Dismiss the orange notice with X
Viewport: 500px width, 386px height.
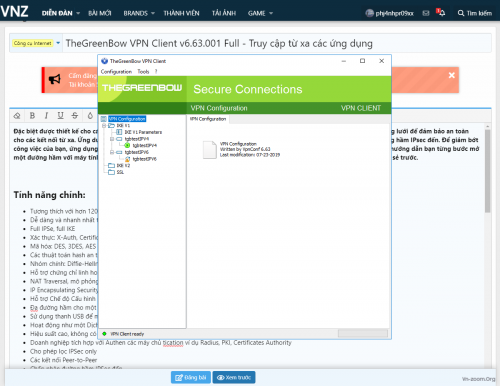pos(451,75)
